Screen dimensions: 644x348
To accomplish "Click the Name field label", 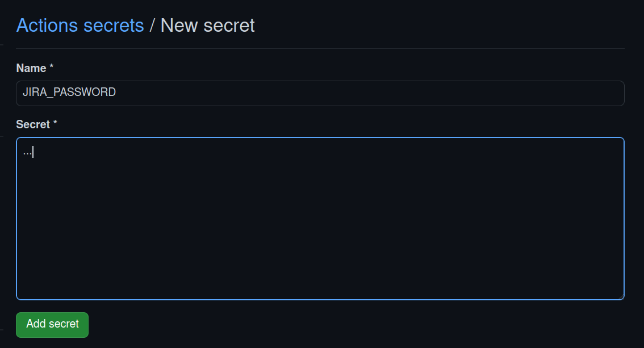I will tap(31, 68).
